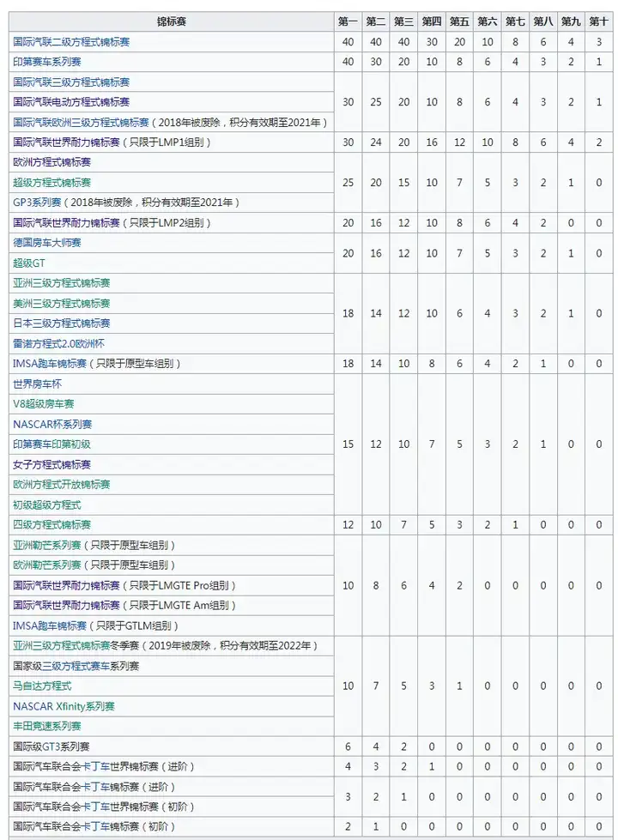Click the 亚洲勒芒系列赛 link

click(47, 545)
